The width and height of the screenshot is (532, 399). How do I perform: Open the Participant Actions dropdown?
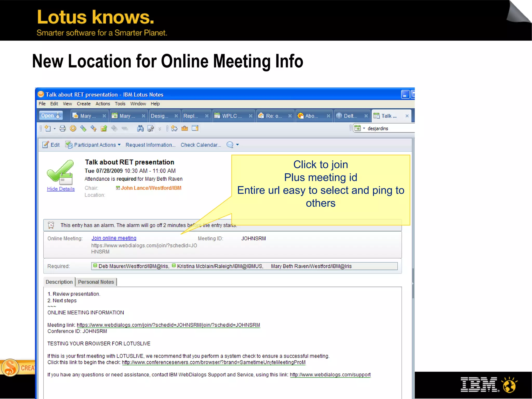(93, 145)
